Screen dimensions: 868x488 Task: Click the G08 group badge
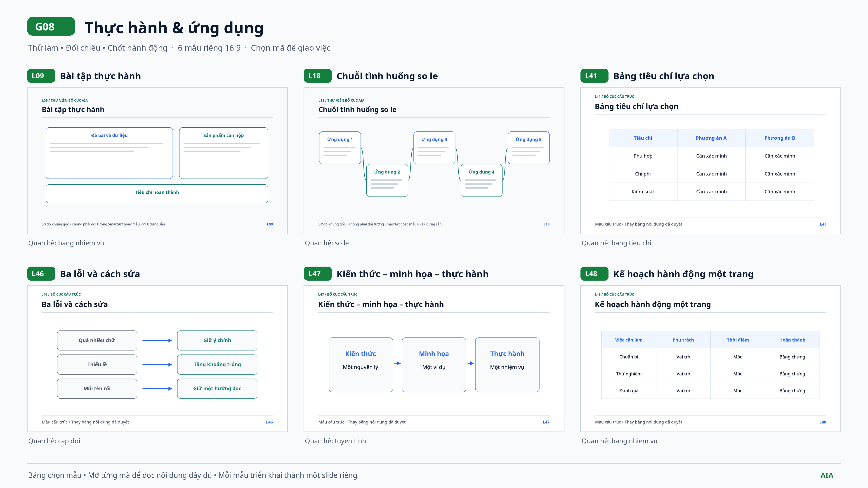tap(51, 26)
